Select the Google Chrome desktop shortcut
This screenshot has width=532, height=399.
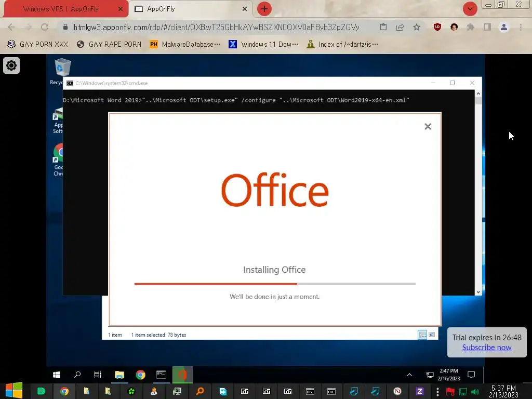[58, 159]
